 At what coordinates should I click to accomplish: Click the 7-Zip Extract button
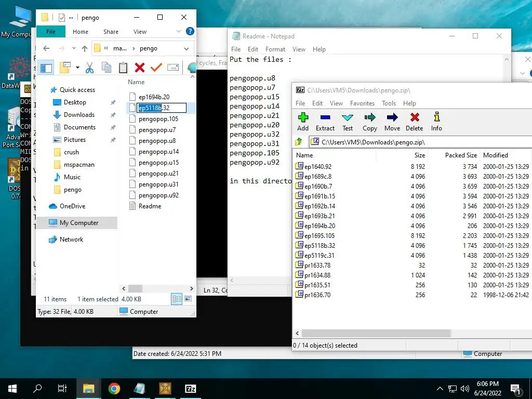pyautogui.click(x=325, y=122)
